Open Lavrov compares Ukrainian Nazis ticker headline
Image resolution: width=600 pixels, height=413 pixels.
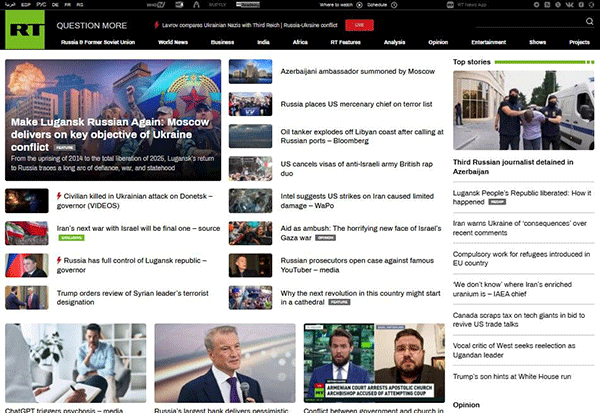point(249,25)
